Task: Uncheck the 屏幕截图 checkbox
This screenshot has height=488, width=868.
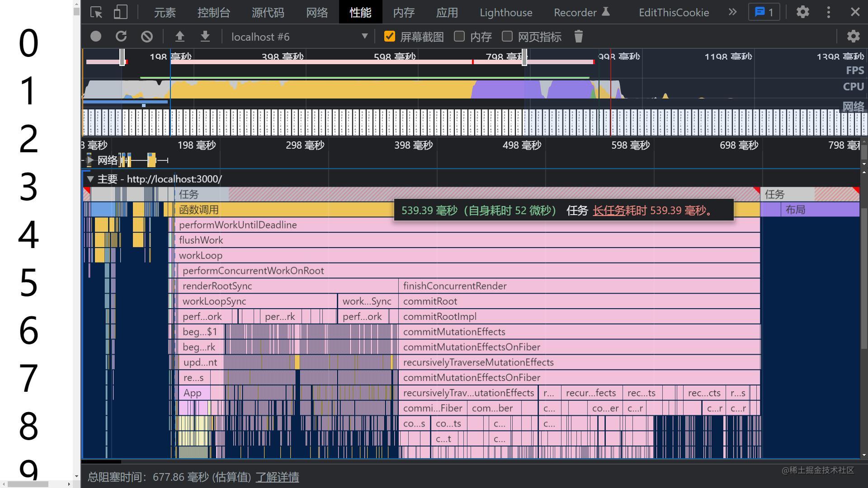Action: click(389, 37)
